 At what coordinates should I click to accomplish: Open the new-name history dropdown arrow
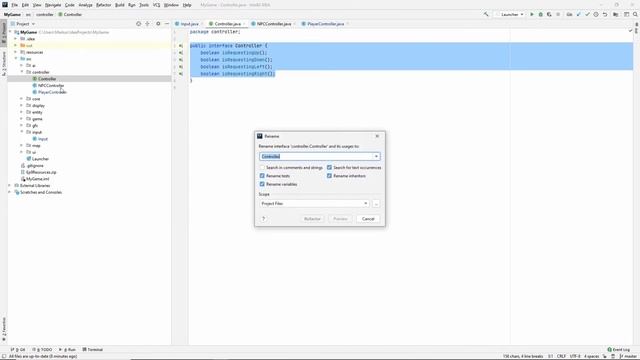coord(376,156)
